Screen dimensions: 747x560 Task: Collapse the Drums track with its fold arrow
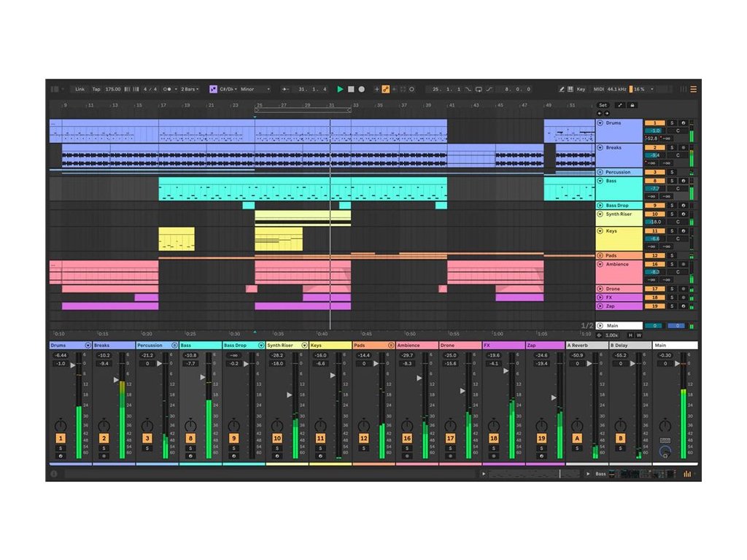[x=600, y=123]
